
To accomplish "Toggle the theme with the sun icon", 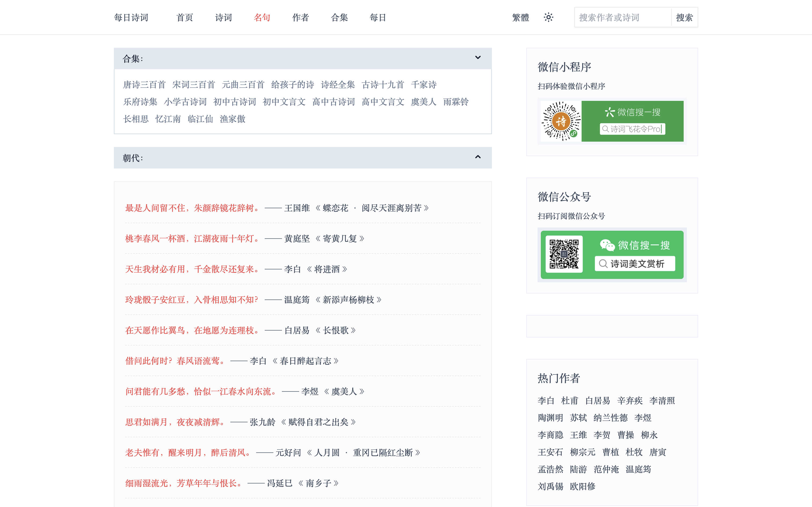I will [548, 17].
